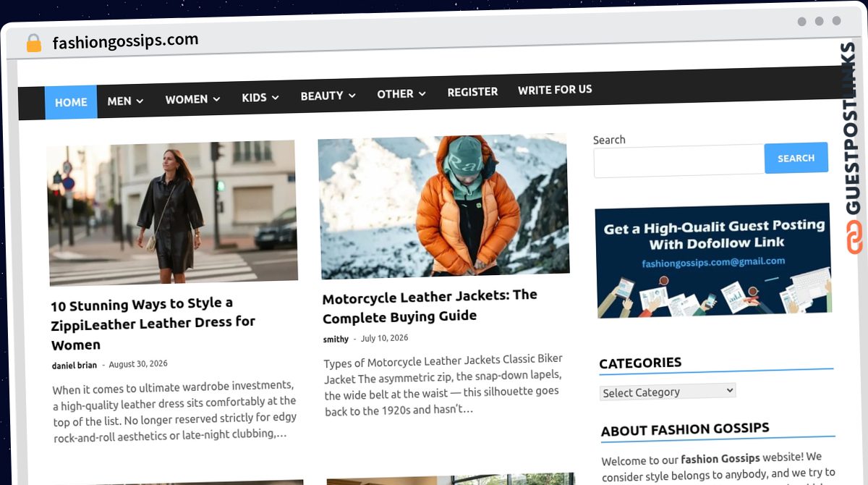The width and height of the screenshot is (868, 485).
Task: Click the leather dress article excerpt text
Action: 174,410
